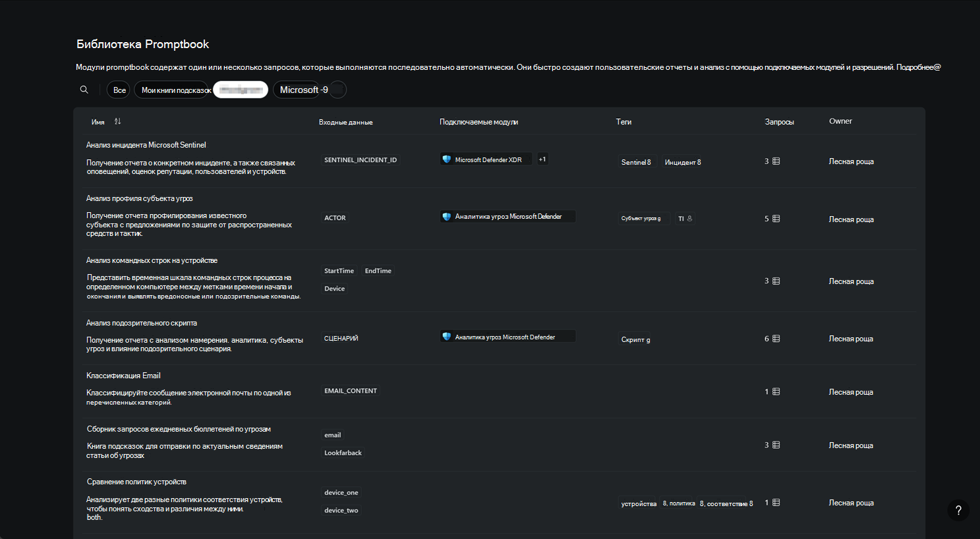Screen dimensions: 980x539
Task: Click the Скрипт tag
Action: [636, 339]
